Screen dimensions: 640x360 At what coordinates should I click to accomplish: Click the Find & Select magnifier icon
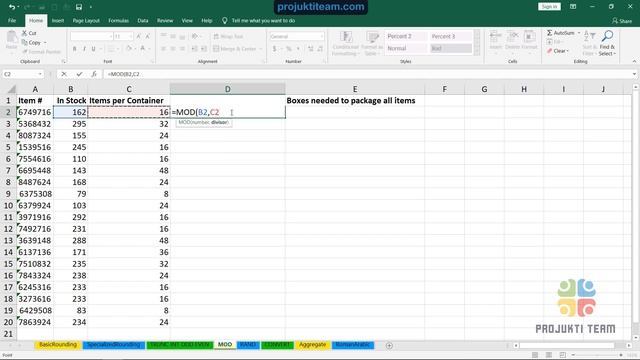click(x=607, y=36)
